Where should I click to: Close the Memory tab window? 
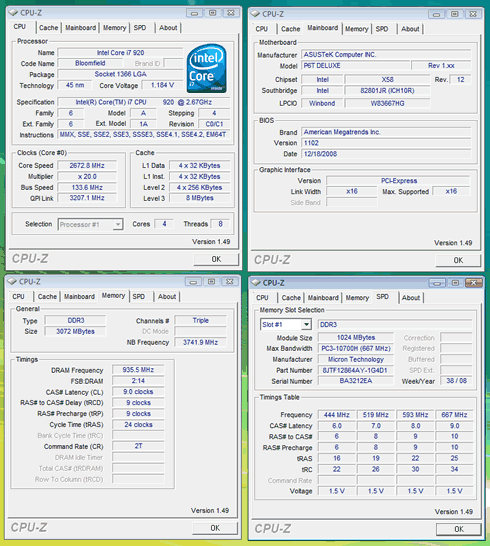click(x=230, y=281)
